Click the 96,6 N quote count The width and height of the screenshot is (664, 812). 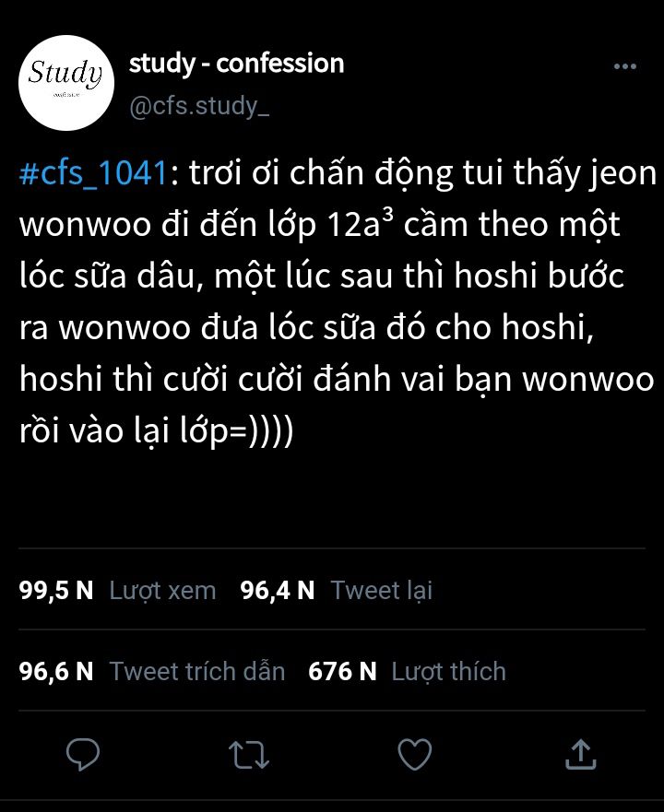[56, 671]
